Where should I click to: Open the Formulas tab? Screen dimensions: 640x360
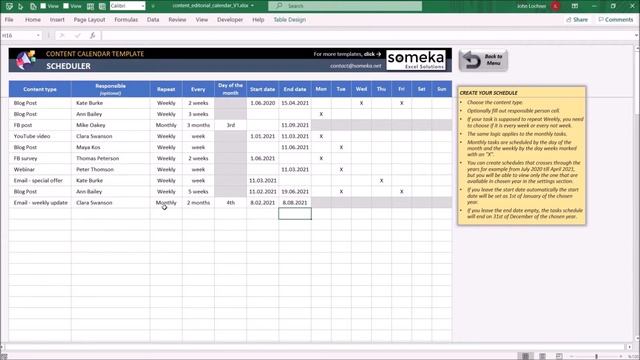pyautogui.click(x=126, y=20)
